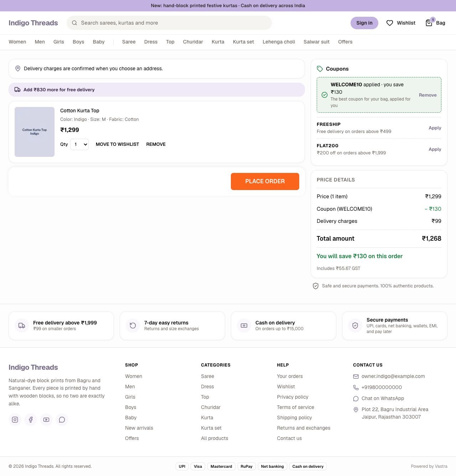Screen dimensions: 456x476
Task: Open the Qty dropdown for Cotton Kurta Top
Action: coord(79,144)
